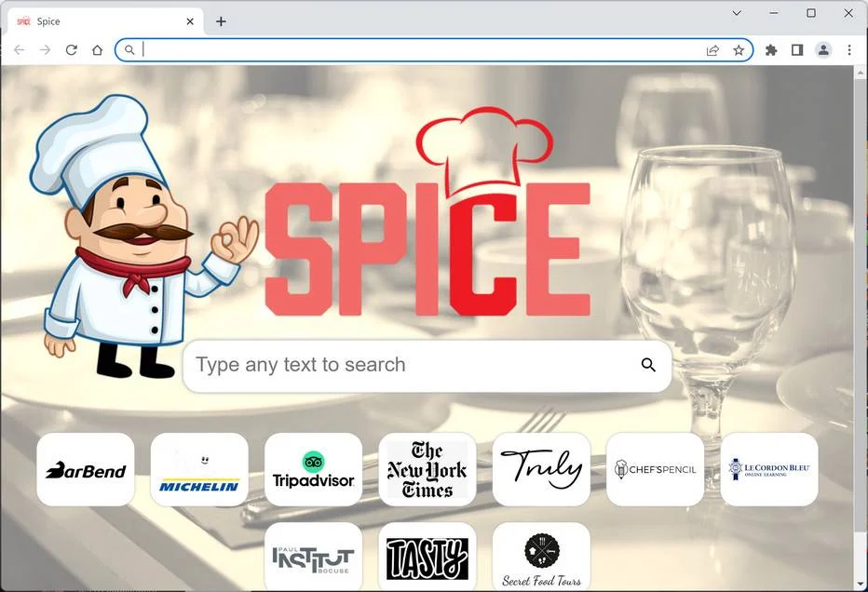868x592 pixels.
Task: Open the user profile avatar
Action: (823, 50)
